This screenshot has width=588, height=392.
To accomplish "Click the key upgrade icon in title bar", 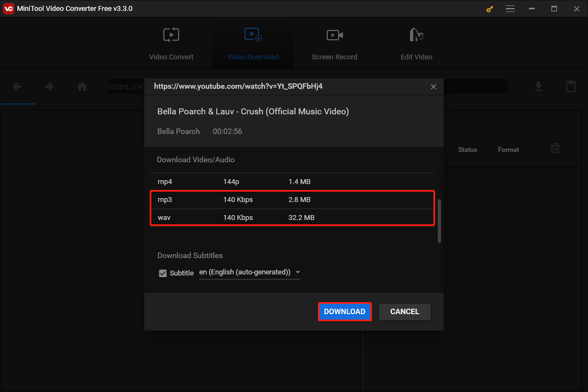I will (x=489, y=9).
